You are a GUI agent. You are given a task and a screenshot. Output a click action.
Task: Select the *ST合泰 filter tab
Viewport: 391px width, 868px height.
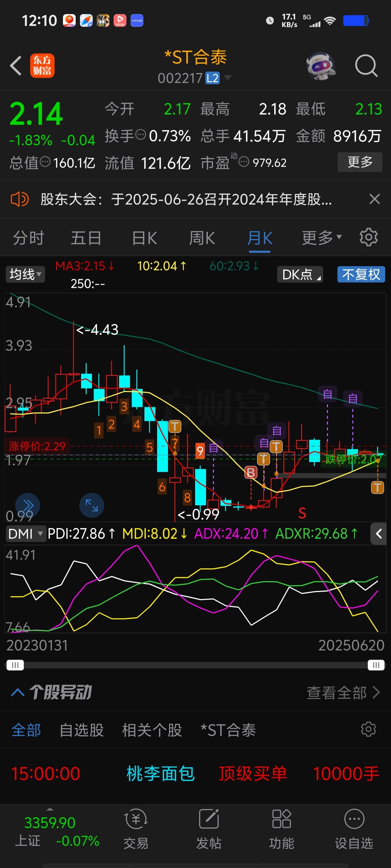(x=228, y=730)
